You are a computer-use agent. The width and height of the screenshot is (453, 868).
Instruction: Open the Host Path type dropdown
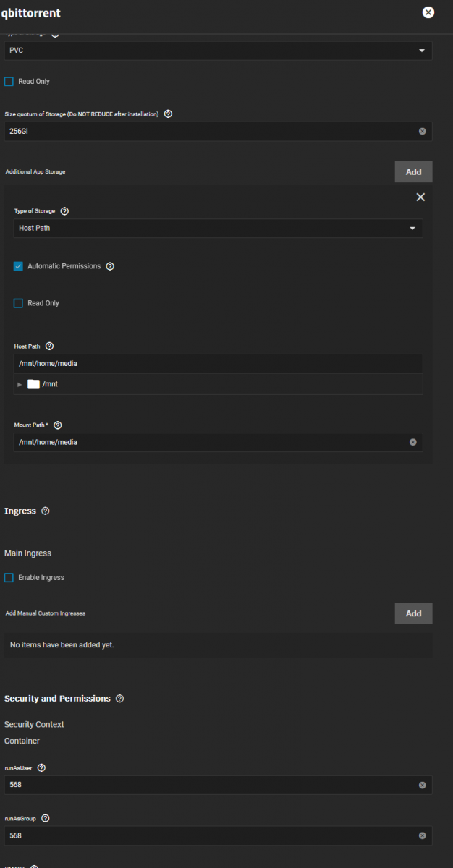[x=219, y=228]
